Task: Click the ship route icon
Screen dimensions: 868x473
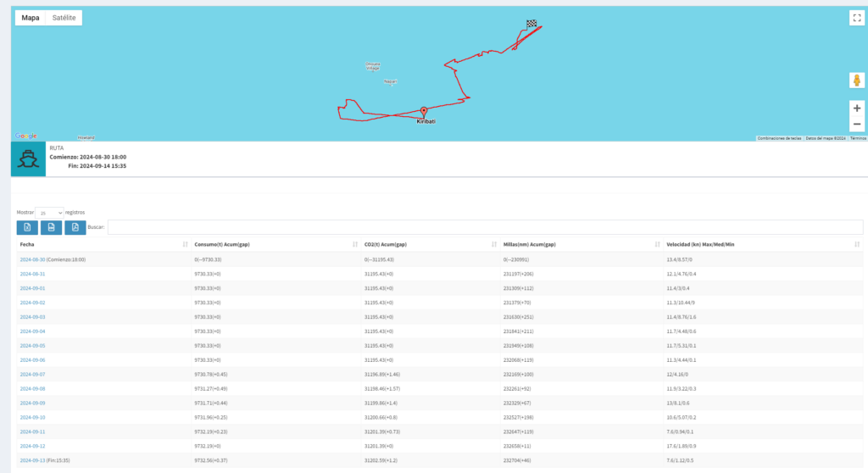Action: pos(29,159)
